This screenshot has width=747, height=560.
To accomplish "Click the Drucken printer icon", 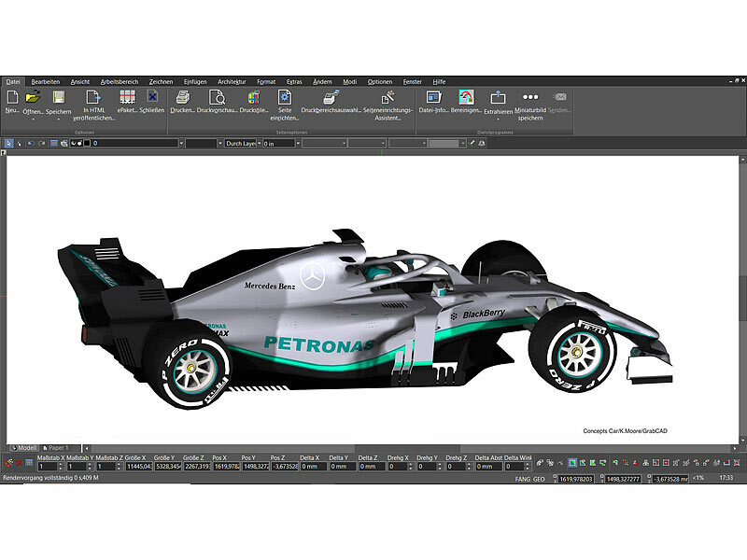I will click(x=183, y=98).
